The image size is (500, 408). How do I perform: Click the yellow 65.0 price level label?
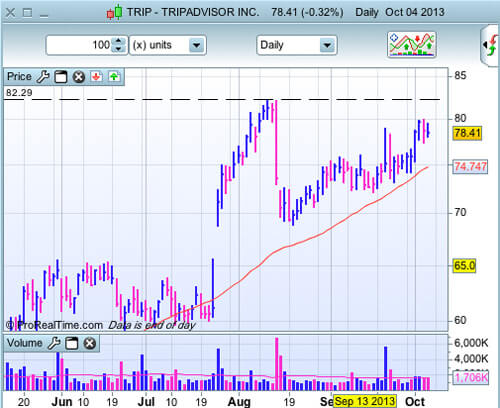point(464,266)
